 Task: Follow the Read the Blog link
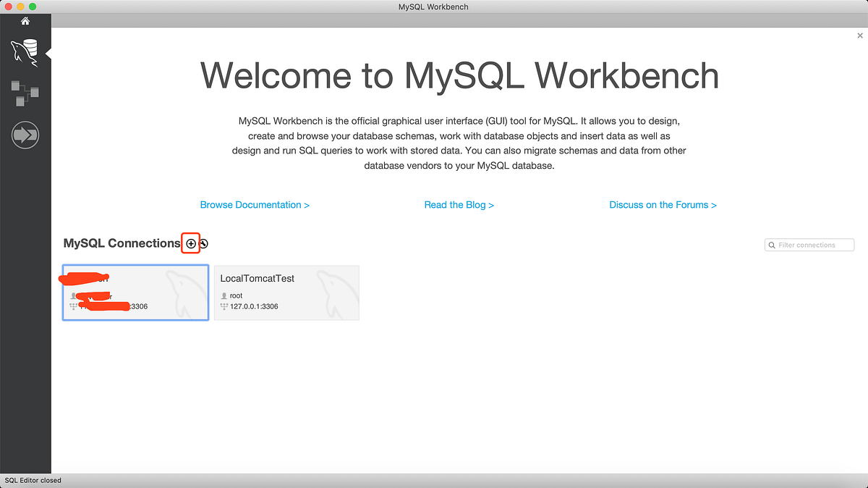[x=459, y=205]
